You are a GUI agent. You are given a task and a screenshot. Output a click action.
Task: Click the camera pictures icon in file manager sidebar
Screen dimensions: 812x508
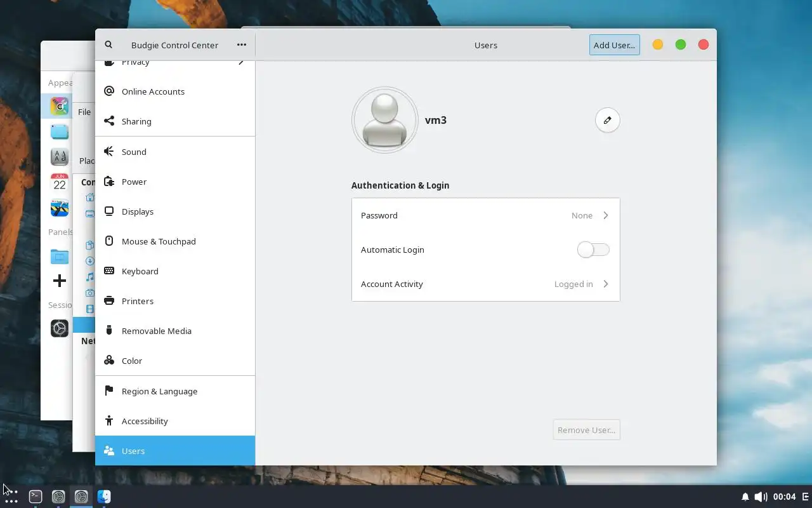(x=90, y=293)
